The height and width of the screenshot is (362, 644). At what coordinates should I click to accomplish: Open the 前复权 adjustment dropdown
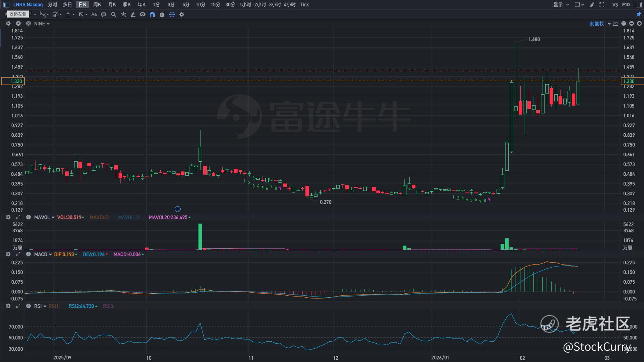click(600, 24)
